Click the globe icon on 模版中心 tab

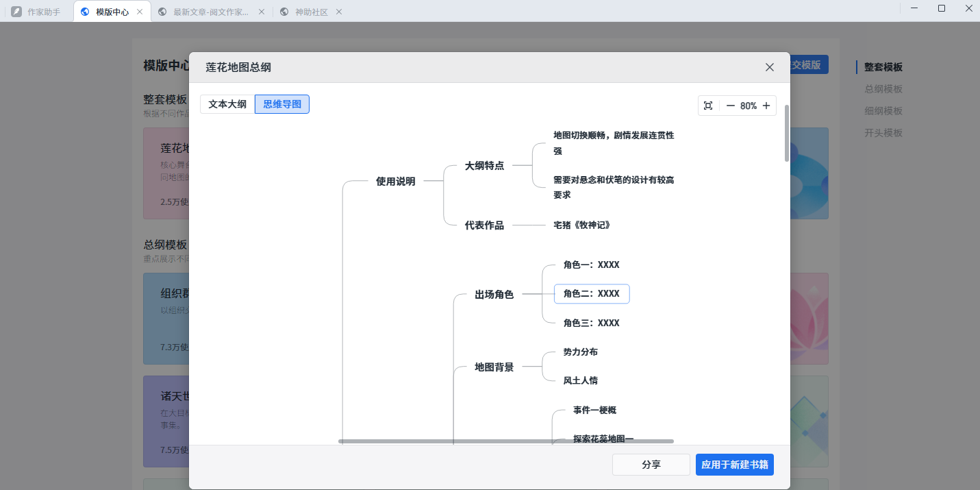point(84,11)
